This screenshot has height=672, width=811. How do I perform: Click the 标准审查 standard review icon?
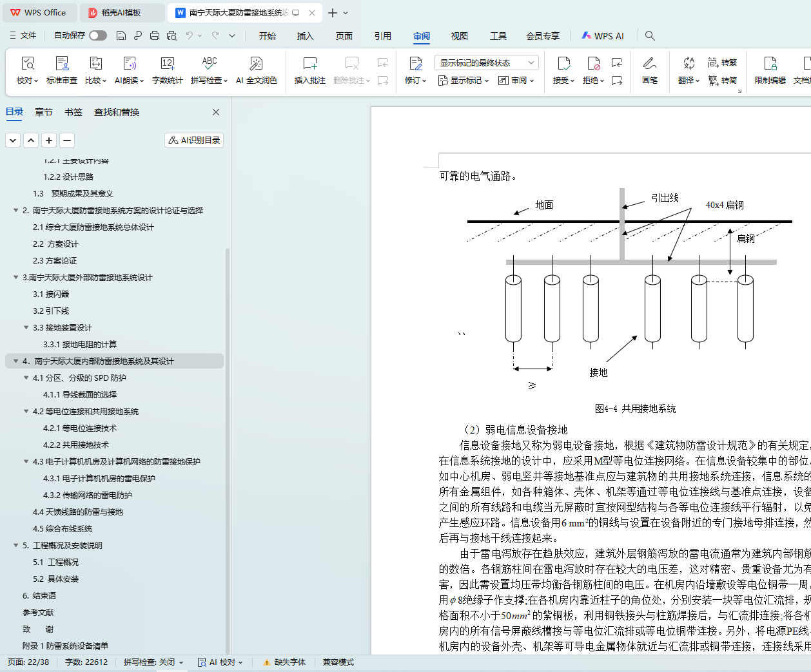(62, 64)
